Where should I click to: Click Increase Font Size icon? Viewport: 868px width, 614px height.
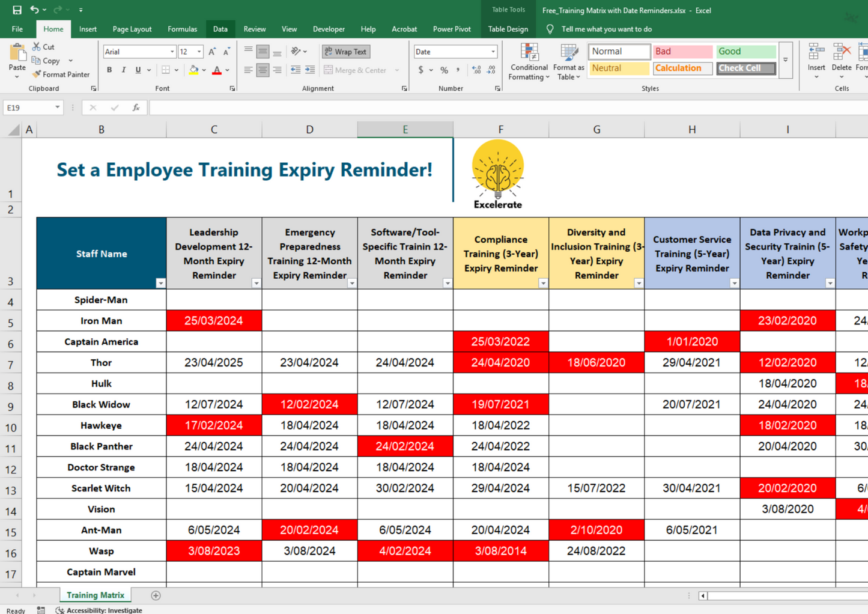tap(212, 52)
